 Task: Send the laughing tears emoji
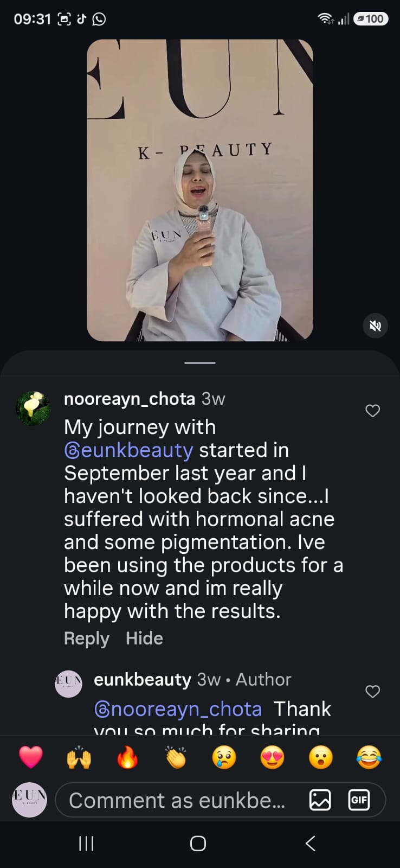click(369, 757)
